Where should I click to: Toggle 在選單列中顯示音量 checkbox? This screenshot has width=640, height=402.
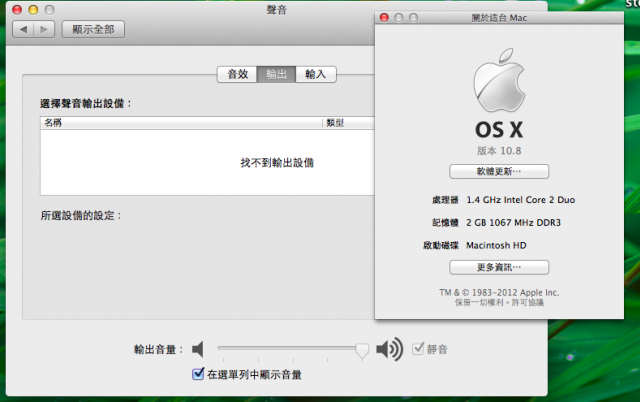198,373
